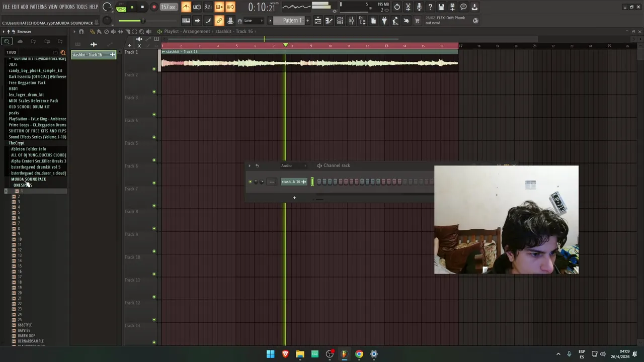Add a new channel with plus button
The image size is (644, 362).
point(294,198)
